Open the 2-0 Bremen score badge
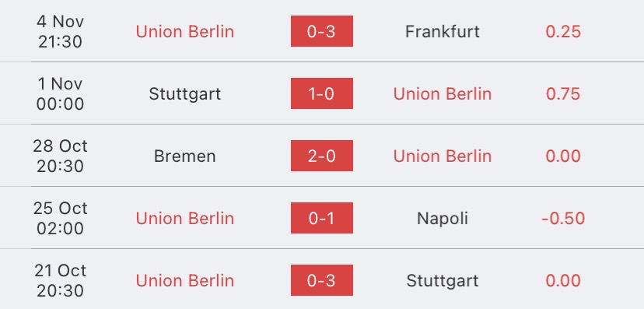This screenshot has height=309, width=644. pos(321,156)
